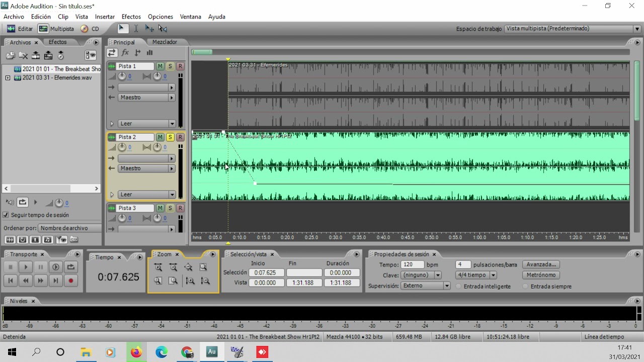
Task: Click Play in Transporte panel
Action: click(26, 267)
